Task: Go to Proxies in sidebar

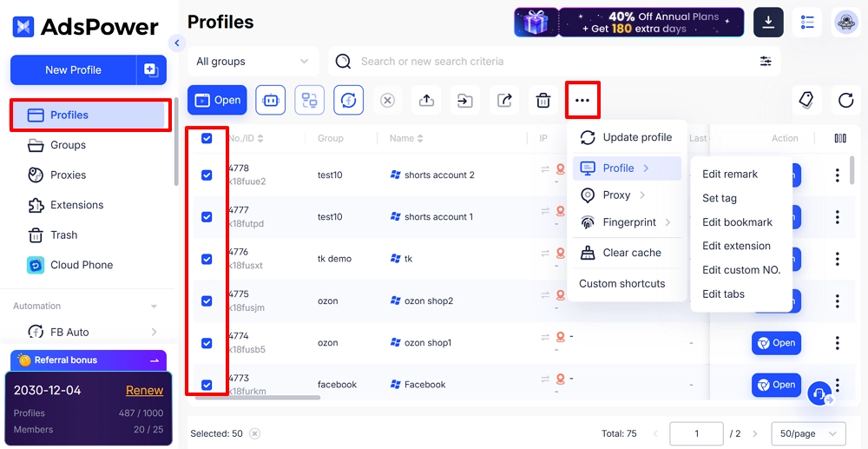Action: (68, 175)
